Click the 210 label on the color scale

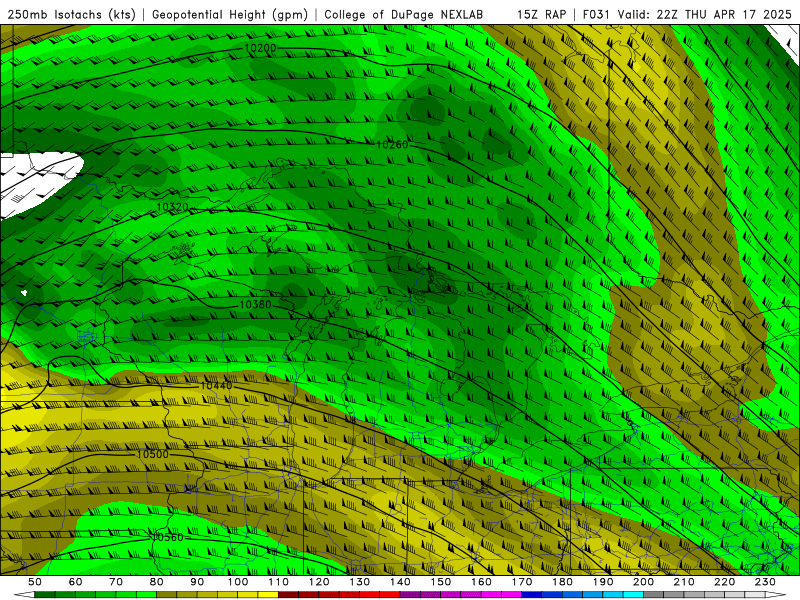(x=684, y=582)
